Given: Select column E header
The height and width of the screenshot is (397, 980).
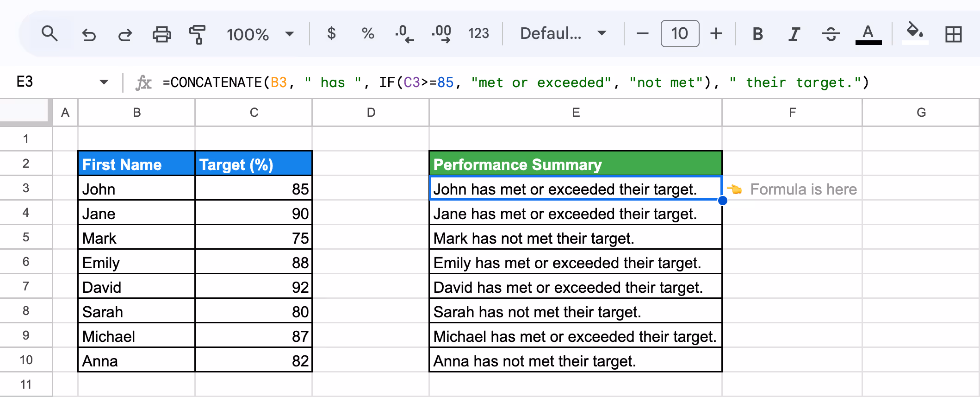Looking at the screenshot, I should coord(576,113).
